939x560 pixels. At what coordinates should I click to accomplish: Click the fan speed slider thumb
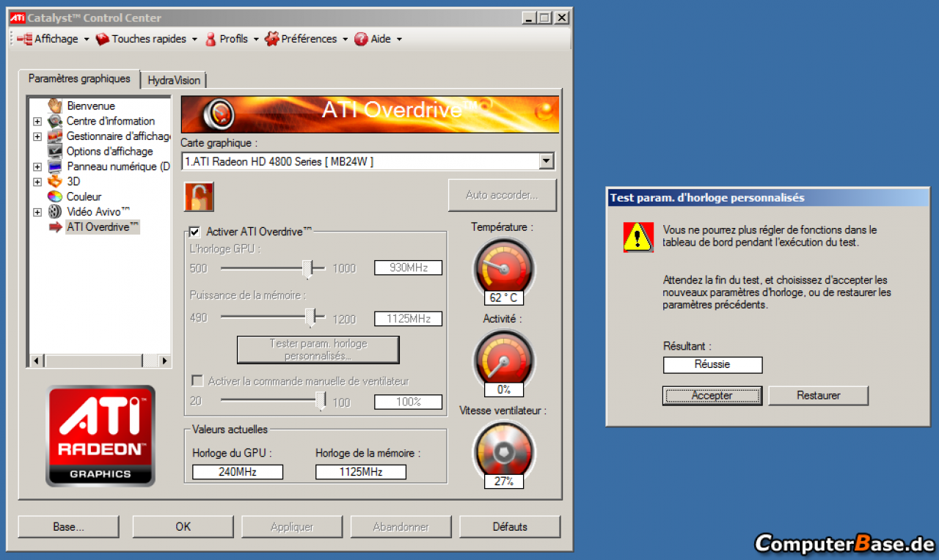tap(321, 400)
